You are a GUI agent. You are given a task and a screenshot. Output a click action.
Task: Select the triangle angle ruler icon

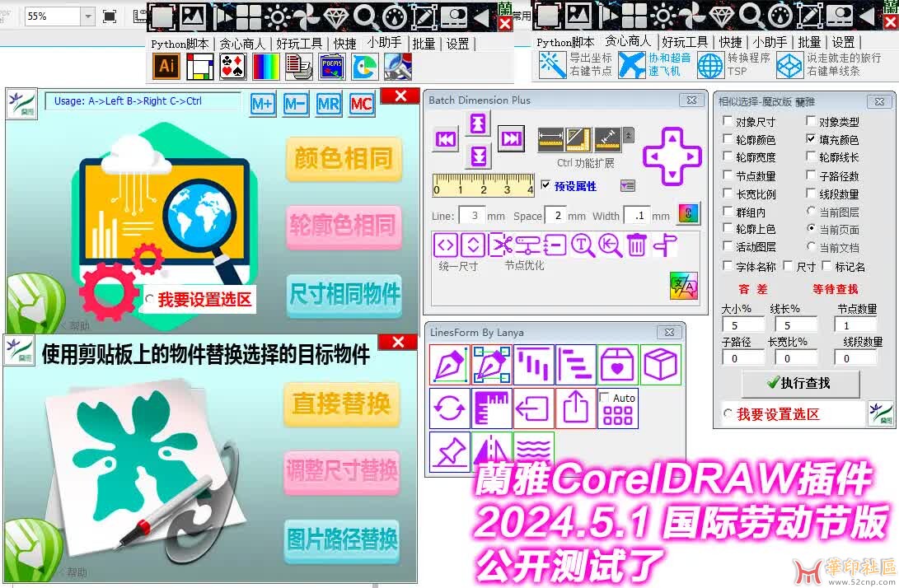(578, 139)
